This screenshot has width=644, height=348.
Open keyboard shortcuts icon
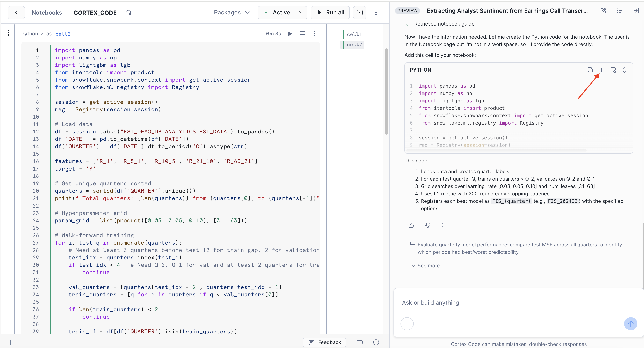tap(359, 342)
